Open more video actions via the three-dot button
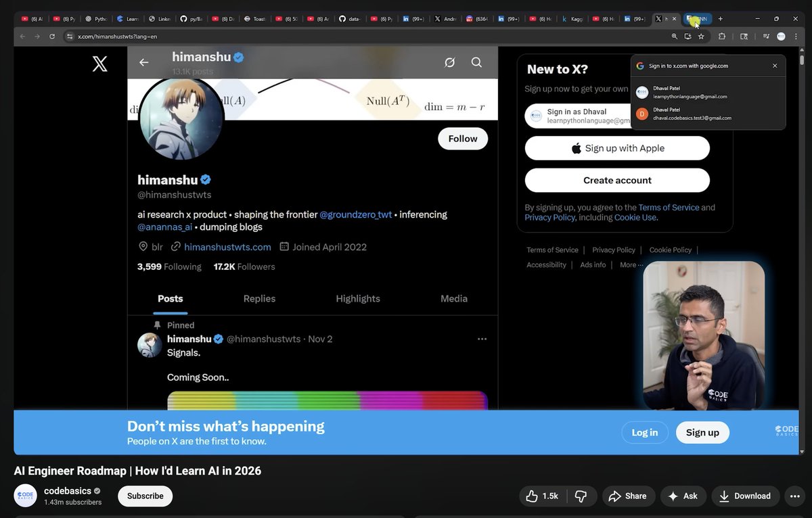Screen dimensions: 812x518 (794, 496)
